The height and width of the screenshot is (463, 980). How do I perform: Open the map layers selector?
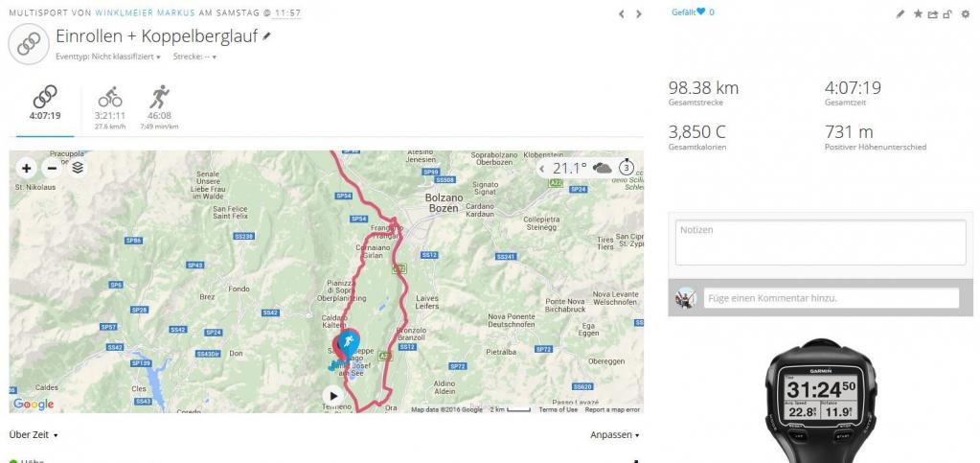coord(78,168)
